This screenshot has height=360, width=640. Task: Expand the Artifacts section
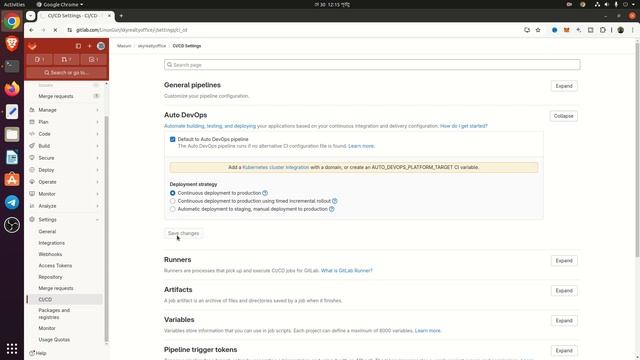564,291
